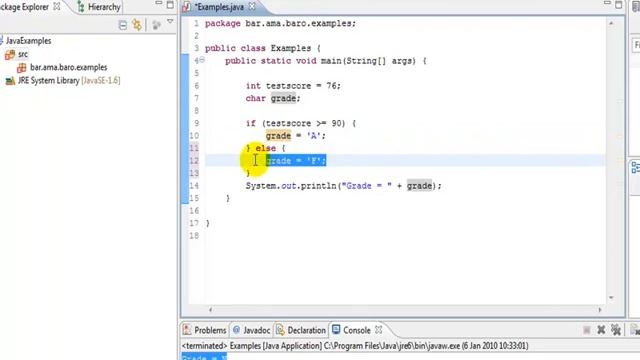The width and height of the screenshot is (640, 360).
Task: Click the '} else {' line
Action: pyautogui.click(x=265, y=148)
